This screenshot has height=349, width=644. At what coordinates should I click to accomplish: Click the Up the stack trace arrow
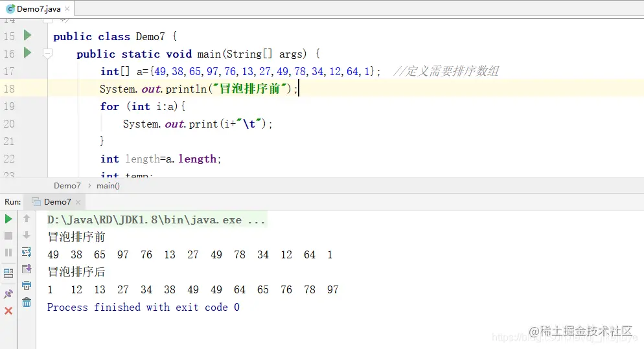tap(27, 218)
